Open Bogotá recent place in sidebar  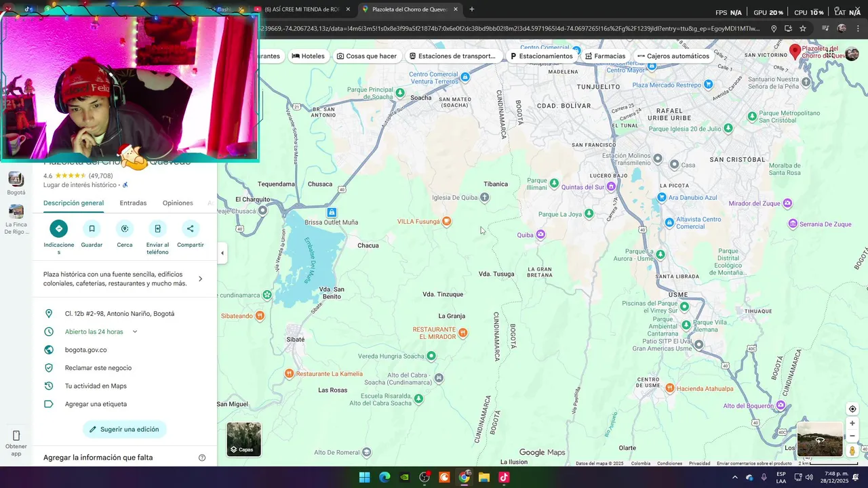point(16,183)
